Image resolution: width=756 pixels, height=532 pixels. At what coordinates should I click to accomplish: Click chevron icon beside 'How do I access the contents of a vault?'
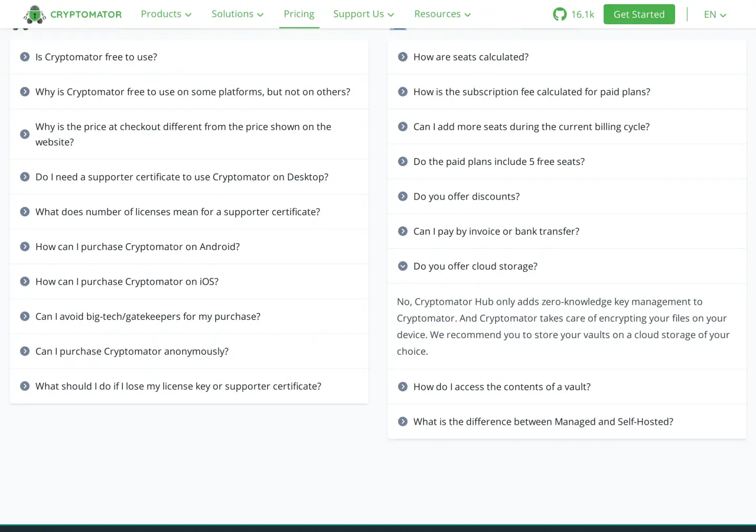click(403, 387)
